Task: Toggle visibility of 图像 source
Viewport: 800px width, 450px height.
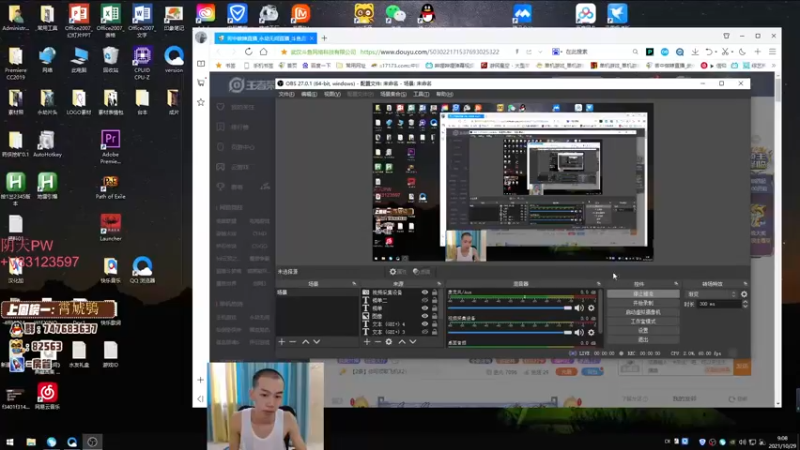Action: pyautogui.click(x=424, y=316)
